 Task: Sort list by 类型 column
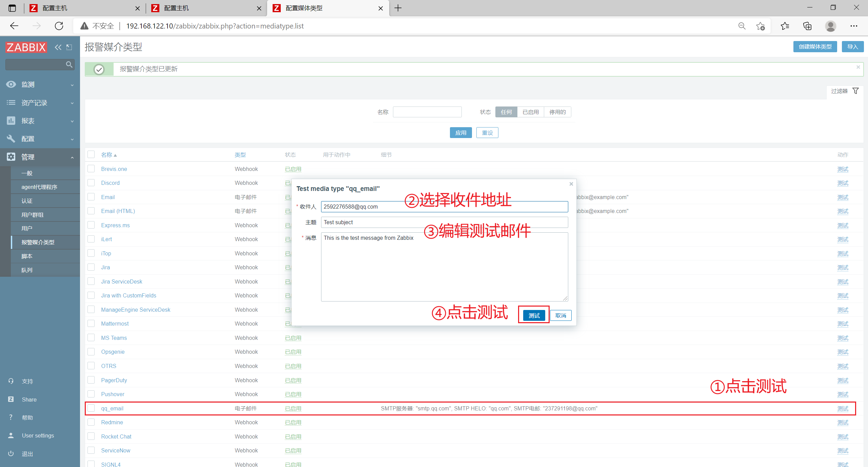click(240, 155)
